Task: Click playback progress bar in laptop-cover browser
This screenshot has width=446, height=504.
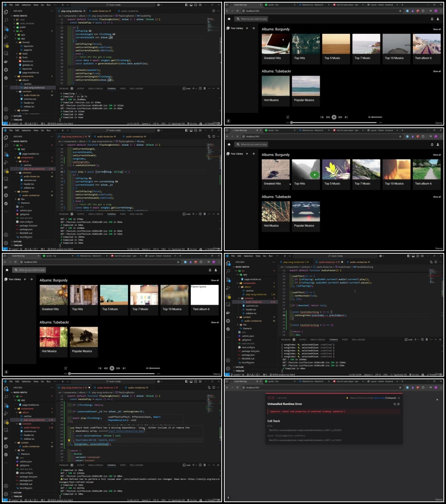Action: coord(334,123)
